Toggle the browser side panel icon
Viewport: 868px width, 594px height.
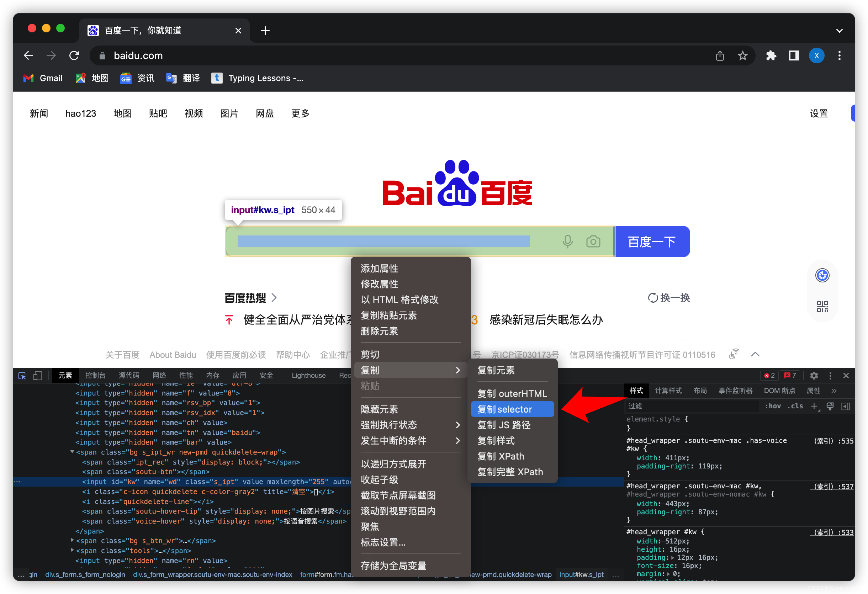pos(794,55)
